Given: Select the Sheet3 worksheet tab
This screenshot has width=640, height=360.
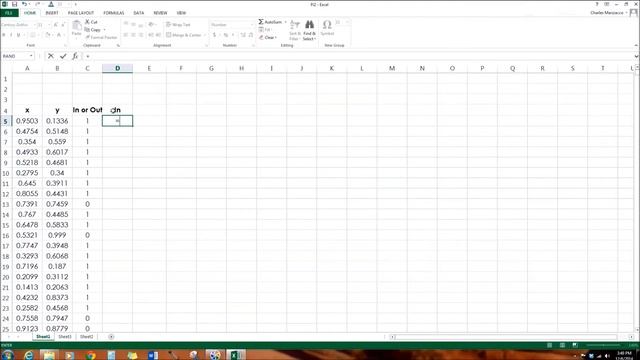Looking at the screenshot, I should point(64,337).
